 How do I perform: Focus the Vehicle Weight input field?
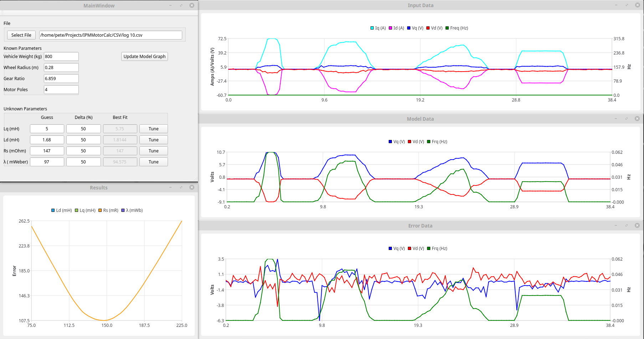pos(61,57)
